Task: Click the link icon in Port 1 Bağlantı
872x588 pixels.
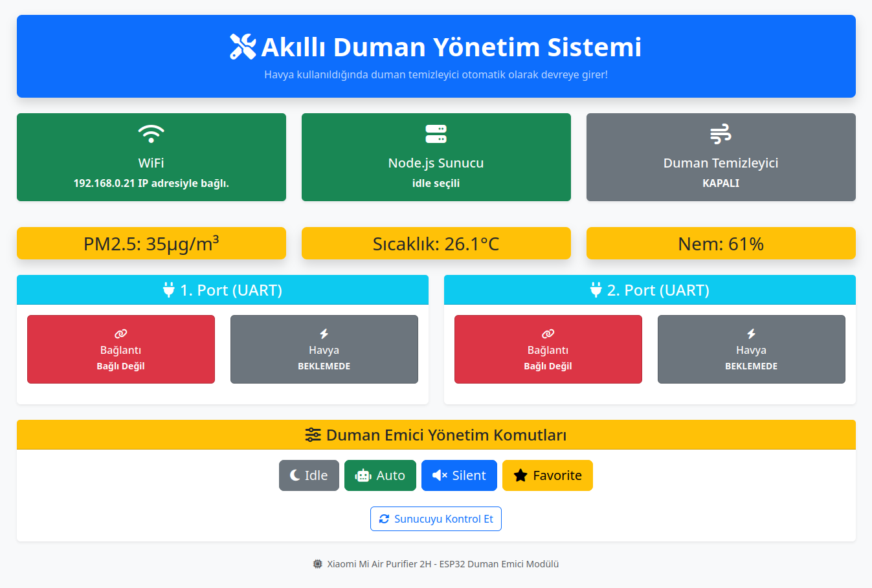Action: click(120, 334)
